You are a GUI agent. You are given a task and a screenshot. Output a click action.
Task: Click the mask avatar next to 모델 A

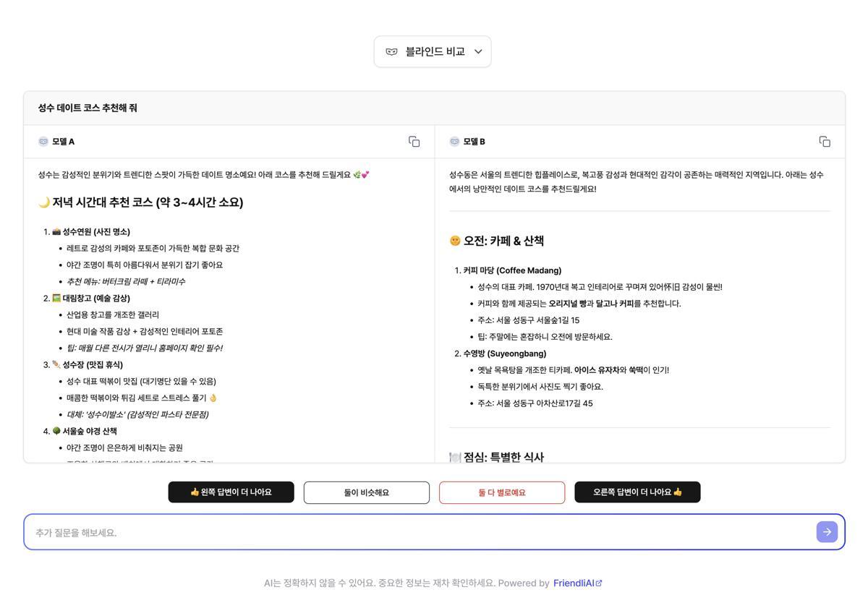43,141
